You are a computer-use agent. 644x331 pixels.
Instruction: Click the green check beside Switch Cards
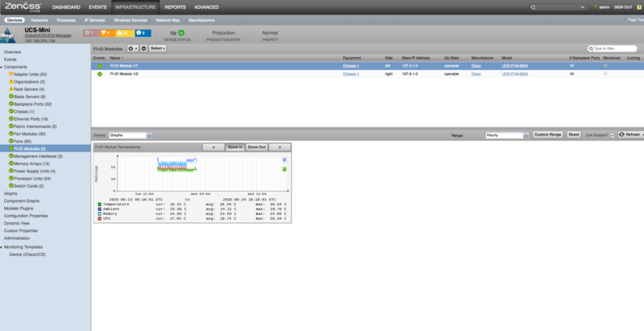(11, 186)
